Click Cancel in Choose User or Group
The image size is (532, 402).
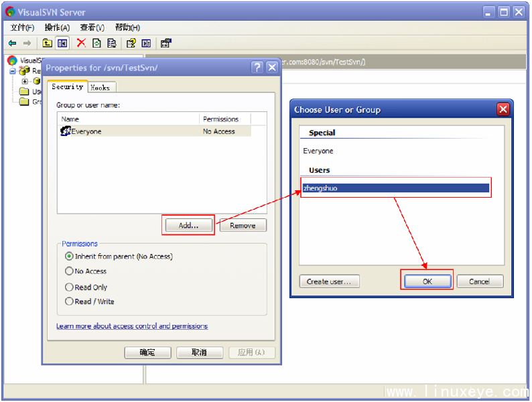tap(480, 281)
